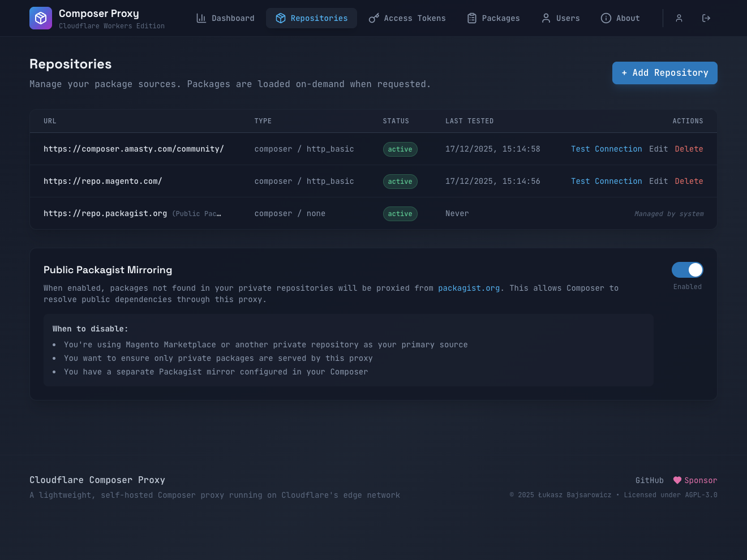Delete the amasty community repository
The width and height of the screenshot is (747, 560).
(689, 149)
